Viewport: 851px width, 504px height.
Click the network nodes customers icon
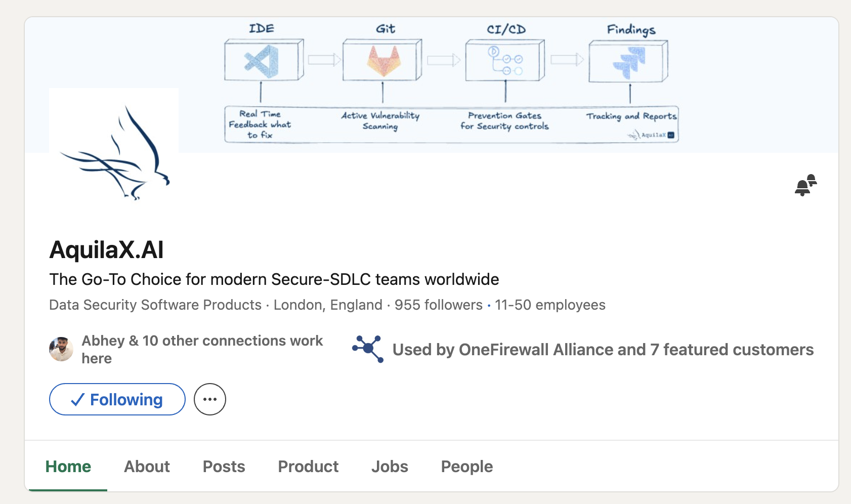tap(368, 349)
